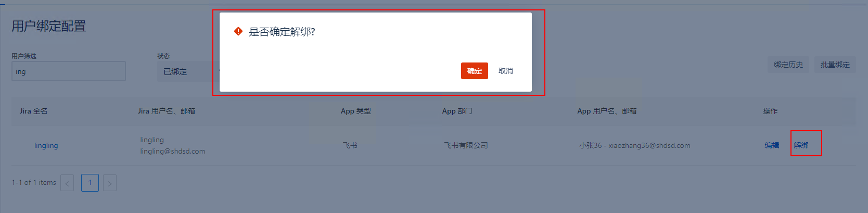868x213 pixels.
Task: Go to previous page with left chevron
Action: [x=67, y=183]
